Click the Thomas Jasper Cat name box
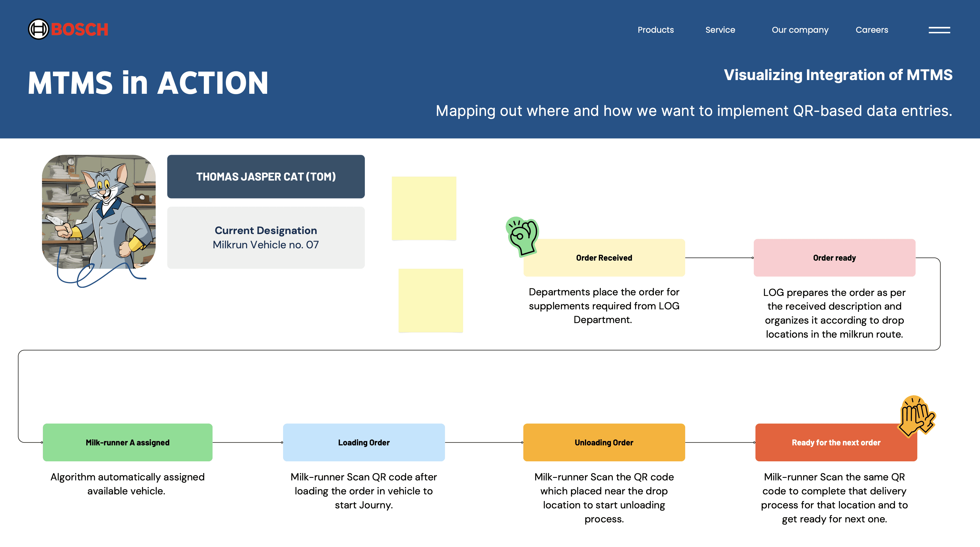This screenshot has width=980, height=547. click(265, 176)
